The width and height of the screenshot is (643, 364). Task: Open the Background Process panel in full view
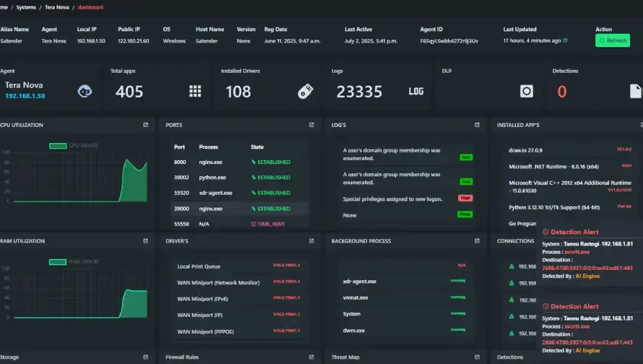tap(477, 240)
